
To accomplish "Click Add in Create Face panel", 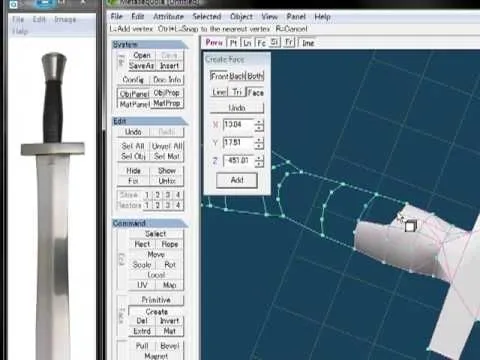I will (237, 180).
